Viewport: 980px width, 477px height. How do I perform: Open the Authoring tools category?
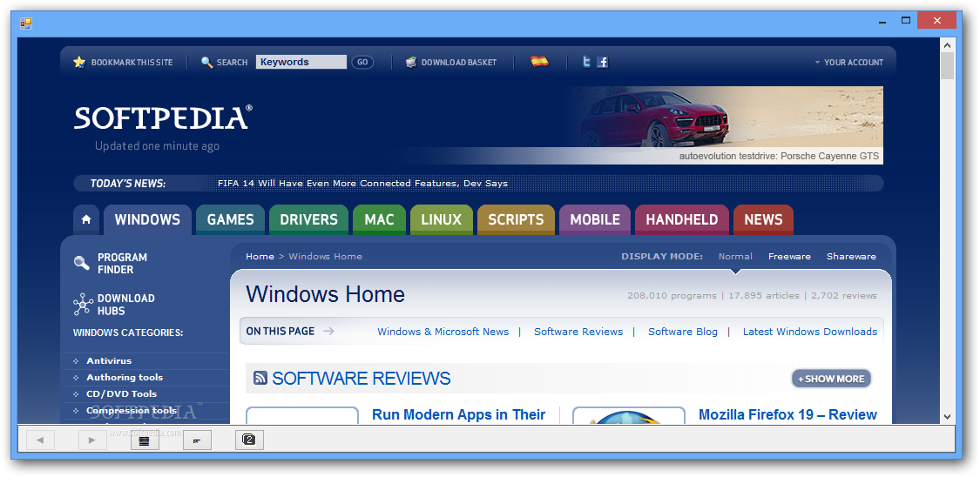point(125,377)
